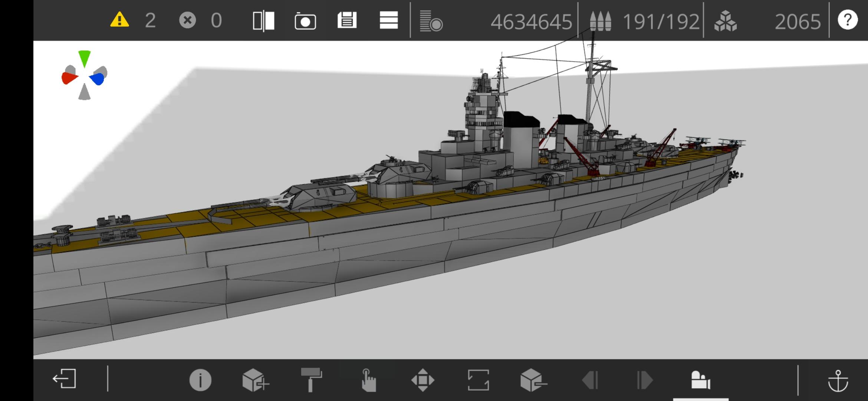This screenshot has height=401, width=868.
Task: Click the errors X circle icon
Action: coord(187,20)
